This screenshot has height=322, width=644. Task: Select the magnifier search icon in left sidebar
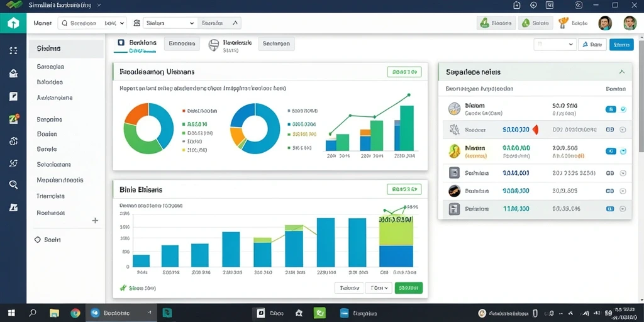point(13,184)
